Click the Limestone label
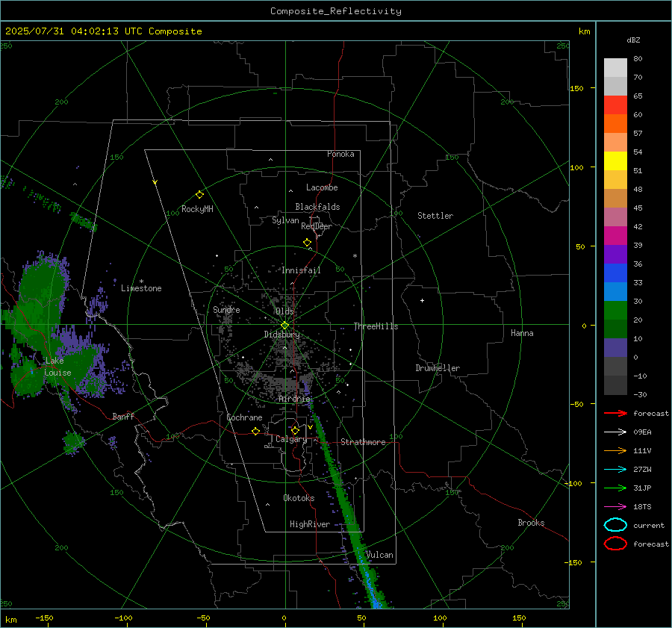Screen dimensions: 672x628 (141, 288)
